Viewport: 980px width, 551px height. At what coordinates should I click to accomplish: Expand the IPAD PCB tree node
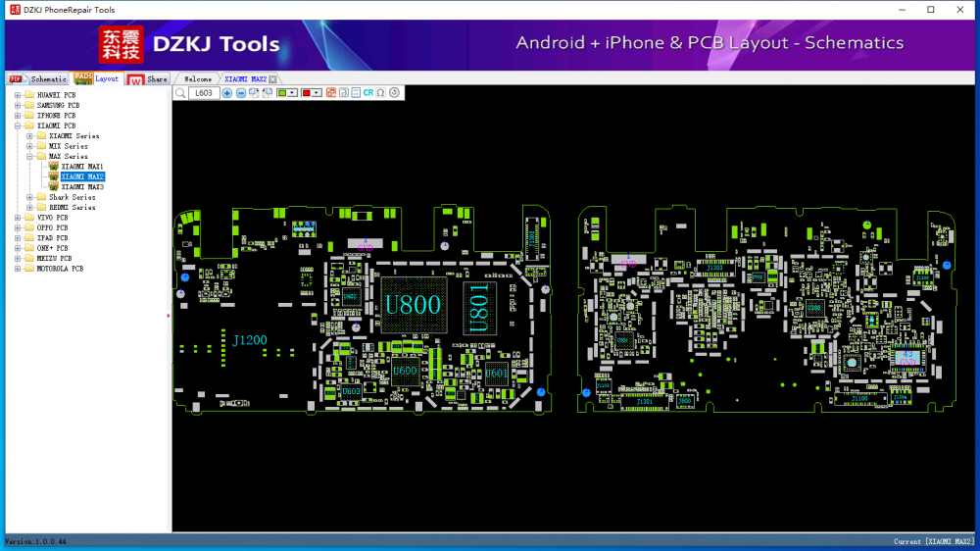(x=18, y=237)
